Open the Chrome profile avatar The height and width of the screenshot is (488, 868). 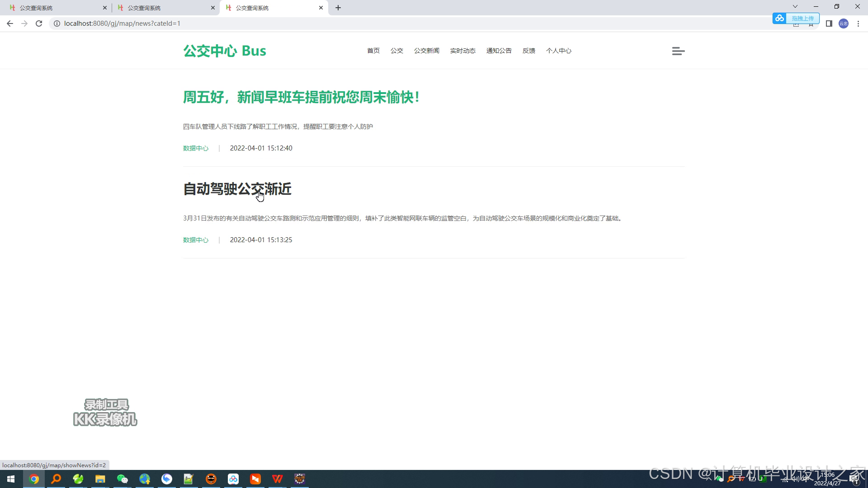coord(843,23)
